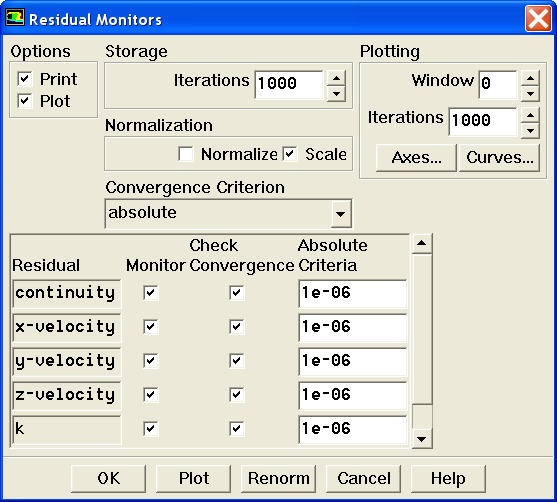The height and width of the screenshot is (502, 557).
Task: Increment the Plotting Window number
Action: (x=530, y=78)
